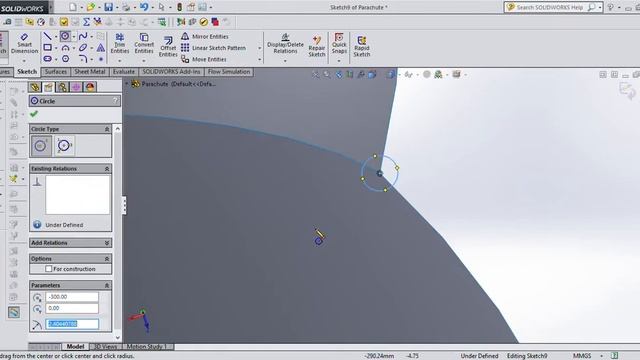Viewport: 640px width, 360px height.
Task: Switch to the Sketch tab
Action: tap(27, 72)
